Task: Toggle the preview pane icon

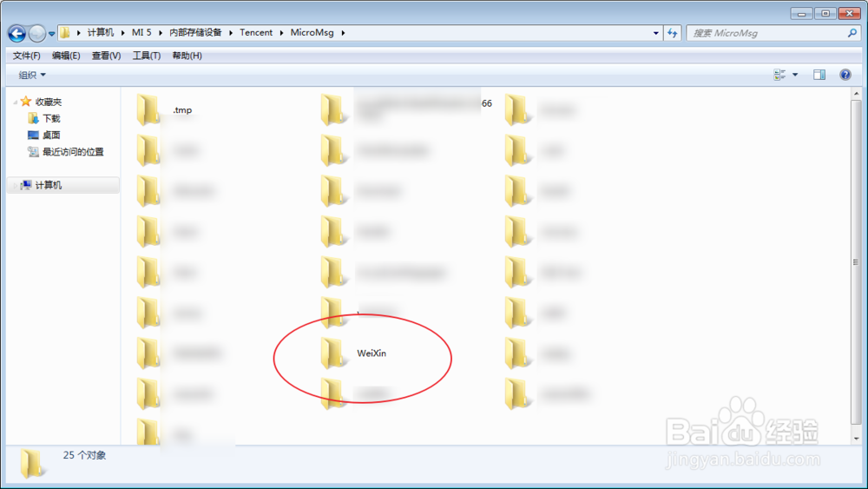Action: (x=819, y=75)
